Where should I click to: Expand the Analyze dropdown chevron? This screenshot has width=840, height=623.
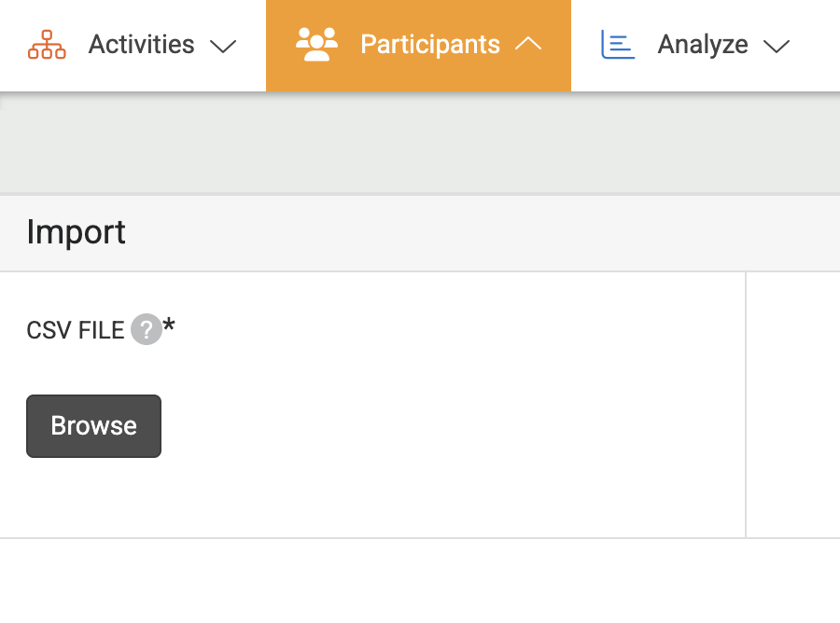pyautogui.click(x=777, y=46)
